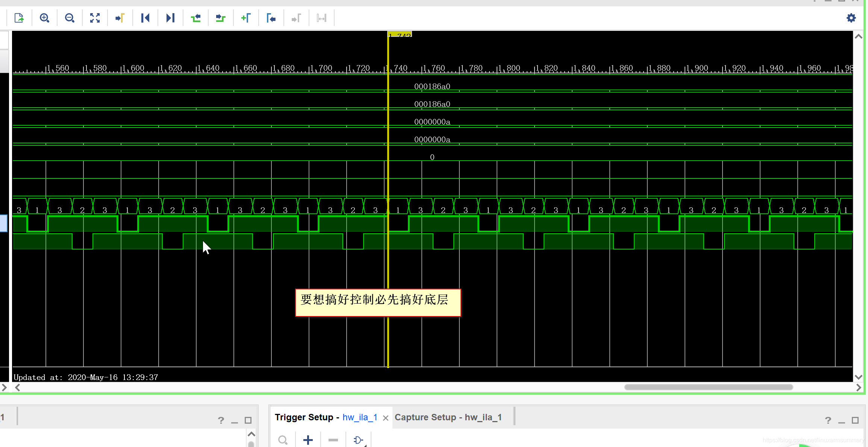Click the Zoom In magnifier icon
The width and height of the screenshot is (868, 447).
coord(44,18)
